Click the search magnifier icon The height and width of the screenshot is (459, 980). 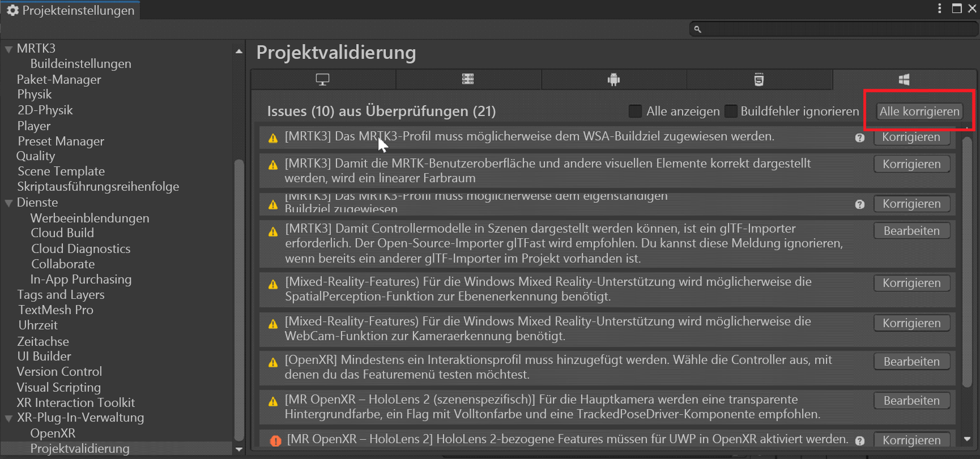[698, 29]
